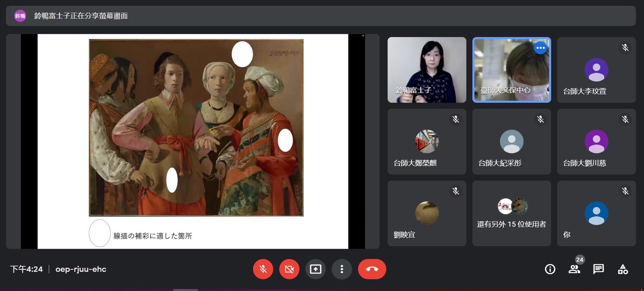The height and width of the screenshot is (291, 644).
Task: Click muted mic icon on 劉映宜 tile
Action: pyautogui.click(x=456, y=191)
